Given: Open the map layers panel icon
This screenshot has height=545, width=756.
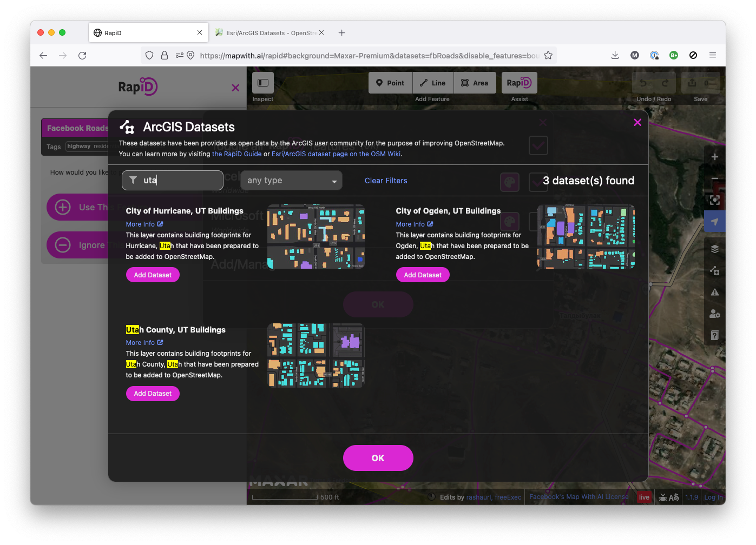Looking at the screenshot, I should coord(715,249).
